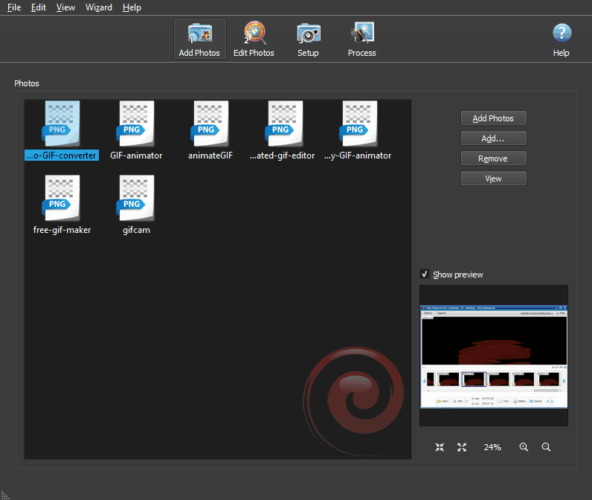
Task: Click the fit-to-window preview icon
Action: pos(439,447)
